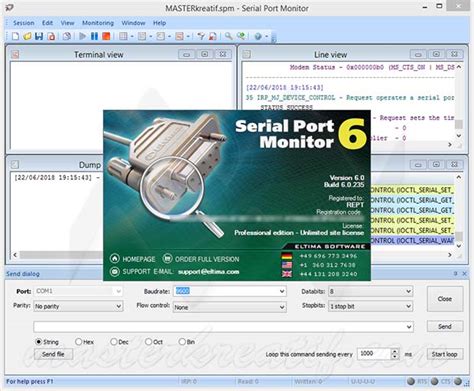Image resolution: width=474 pixels, height=391 pixels.
Task: Open the Session menu
Action: [x=23, y=23]
